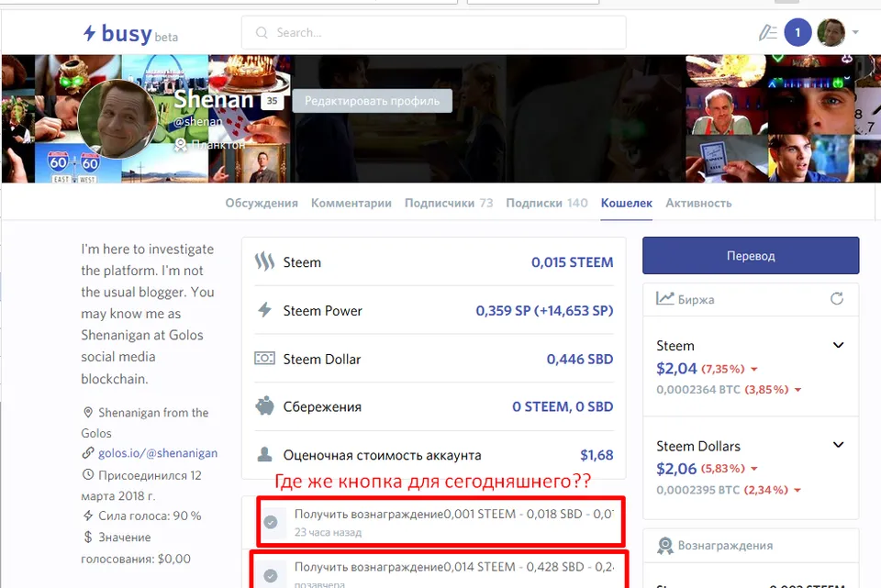The height and width of the screenshot is (588, 881).
Task: Click into the Search field
Action: click(x=434, y=33)
